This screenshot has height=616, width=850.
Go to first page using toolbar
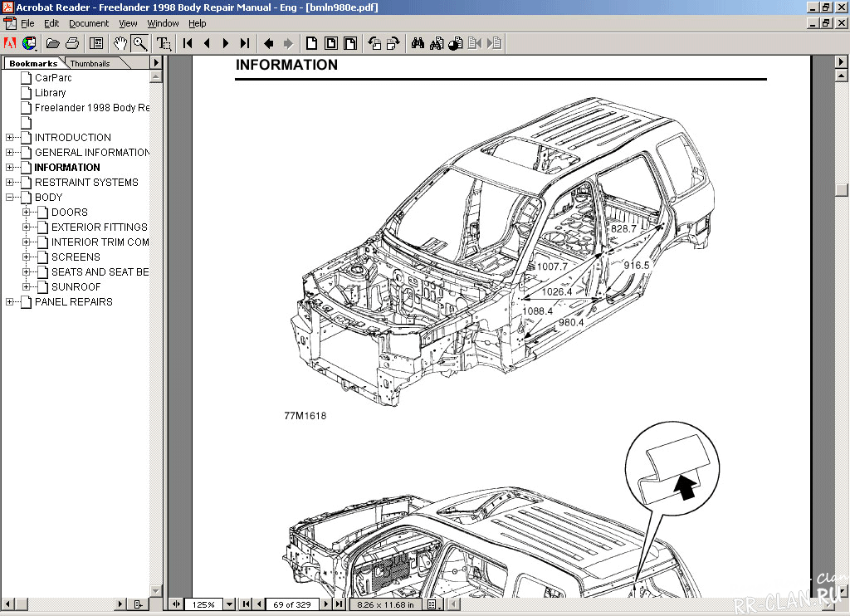coord(188,43)
